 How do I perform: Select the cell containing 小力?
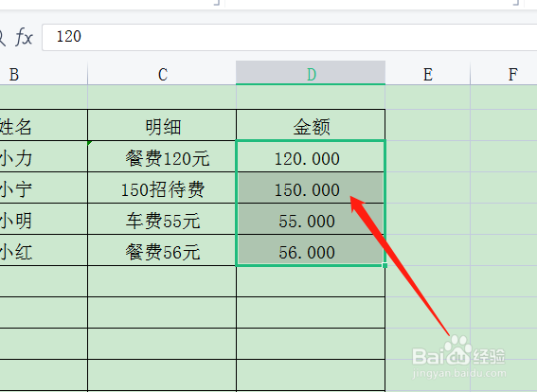(x=44, y=156)
